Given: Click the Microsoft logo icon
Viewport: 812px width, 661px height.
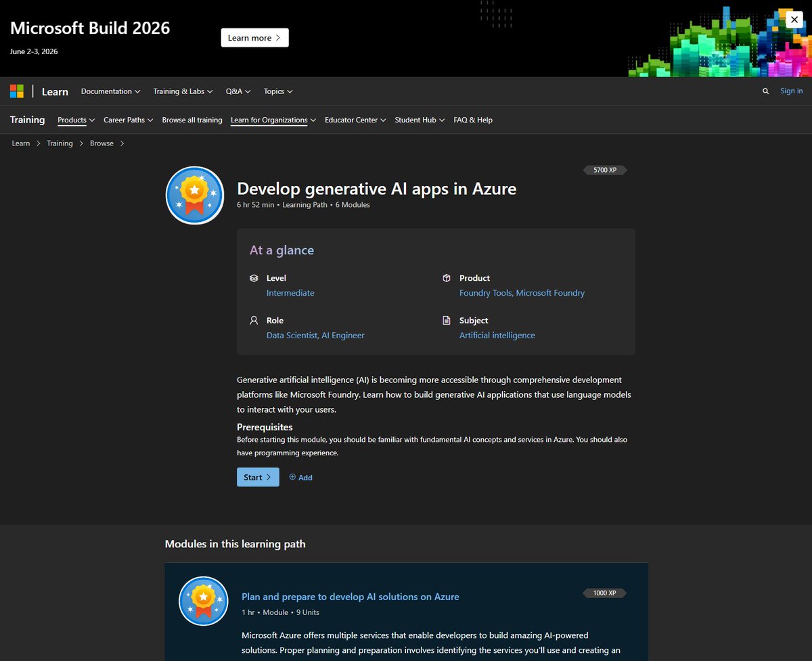Looking at the screenshot, I should 17,91.
